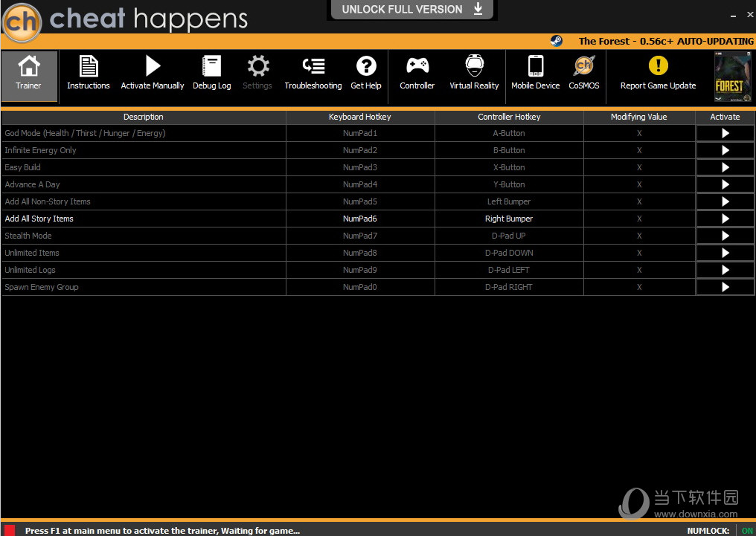Screen dimensions: 756x536
Task: Select Spawn Enemy Group description
Action: pos(42,287)
